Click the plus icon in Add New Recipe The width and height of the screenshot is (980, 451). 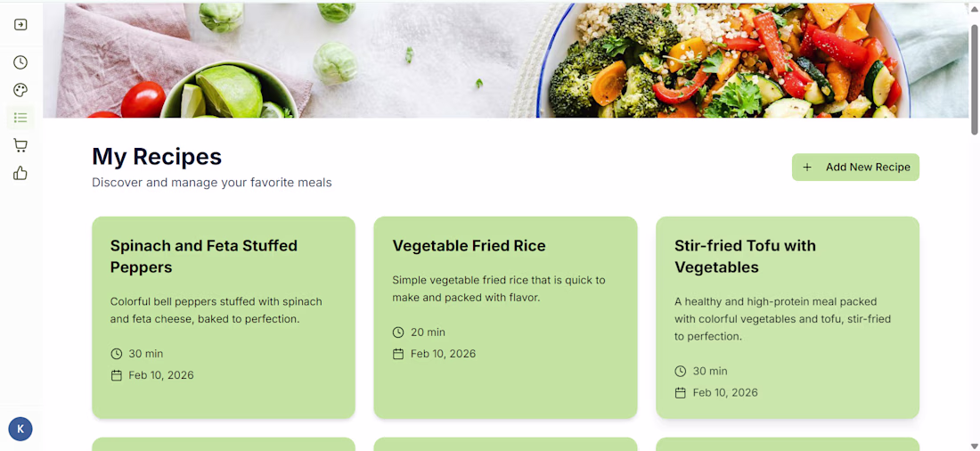point(807,167)
